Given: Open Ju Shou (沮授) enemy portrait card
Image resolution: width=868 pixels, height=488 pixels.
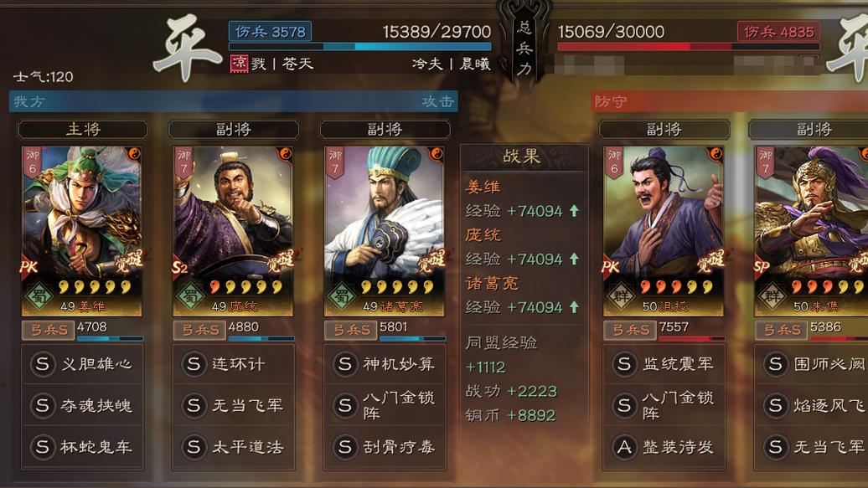Looking at the screenshot, I should [664, 231].
